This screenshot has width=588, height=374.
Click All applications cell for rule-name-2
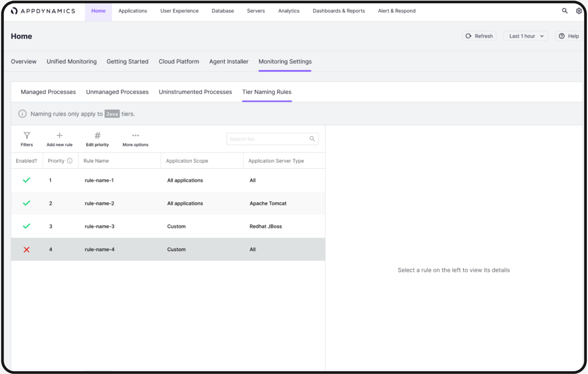(185, 203)
